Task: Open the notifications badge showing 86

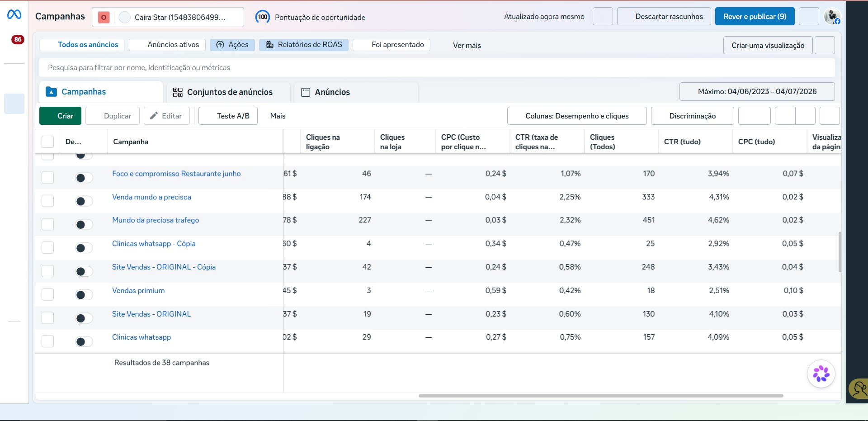Action: point(18,39)
